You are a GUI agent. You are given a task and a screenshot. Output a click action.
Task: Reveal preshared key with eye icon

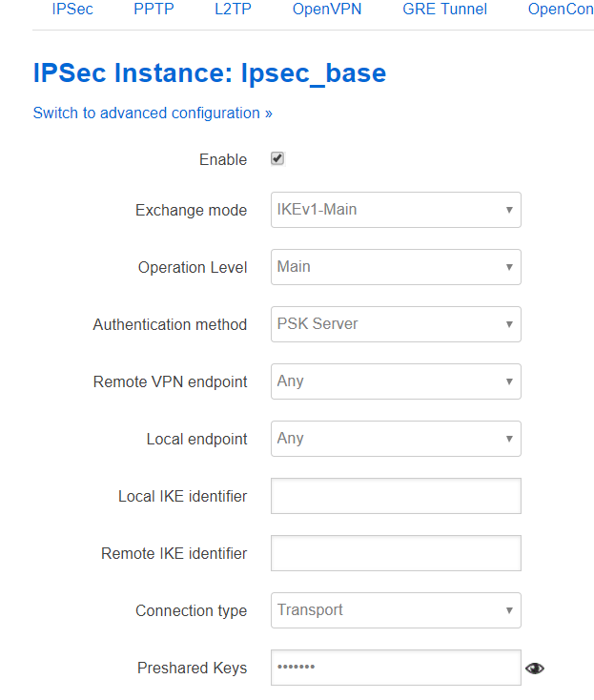point(535,669)
